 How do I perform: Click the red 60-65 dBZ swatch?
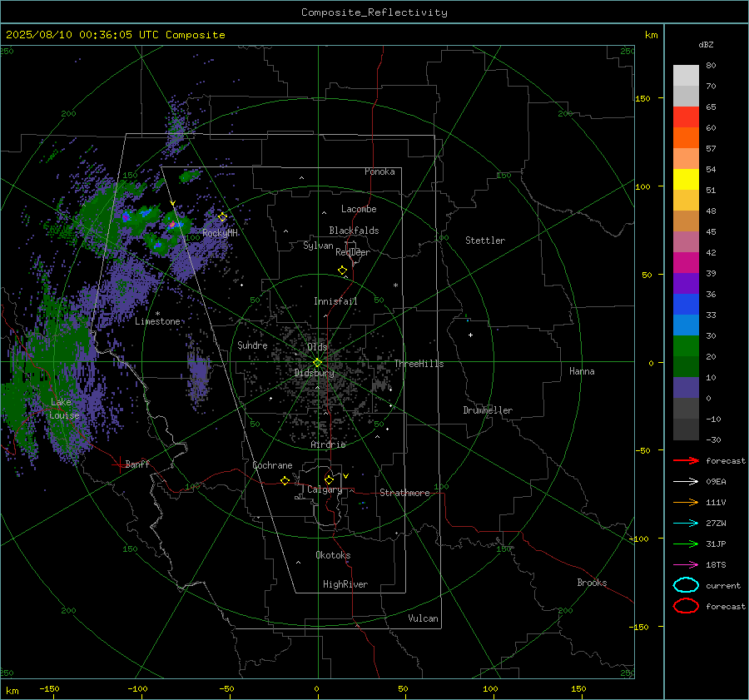coord(686,117)
